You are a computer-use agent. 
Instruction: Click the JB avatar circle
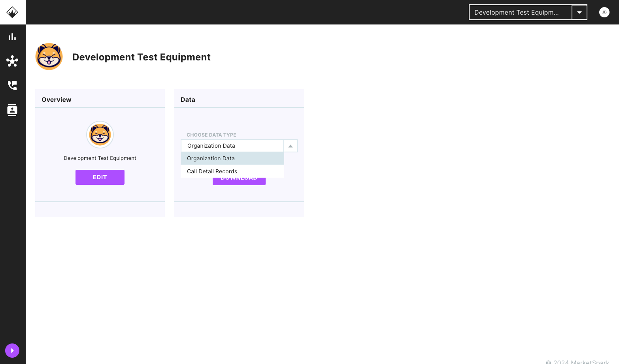click(604, 12)
